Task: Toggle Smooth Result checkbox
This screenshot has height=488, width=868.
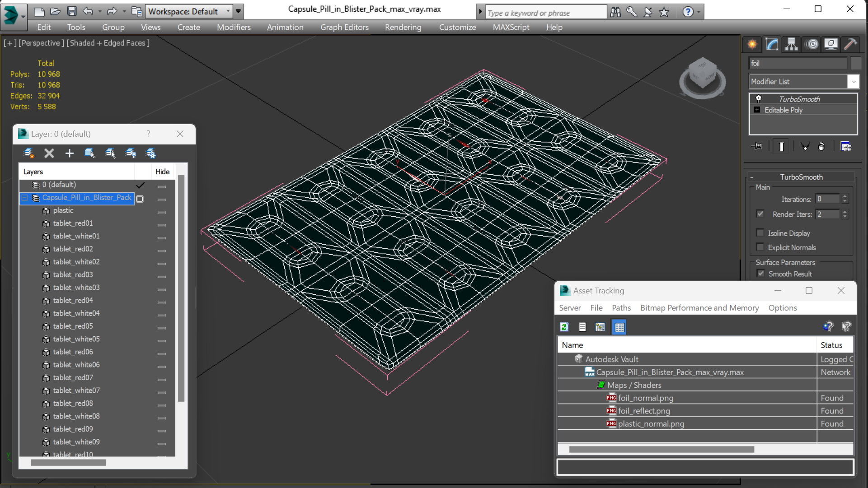Action: [761, 274]
